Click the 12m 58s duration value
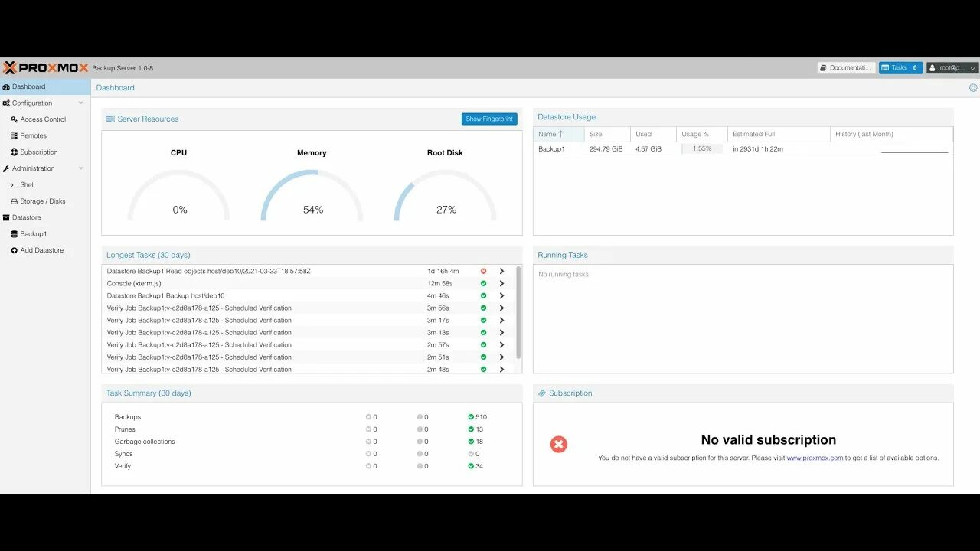This screenshot has width=980, height=551. 440,284
